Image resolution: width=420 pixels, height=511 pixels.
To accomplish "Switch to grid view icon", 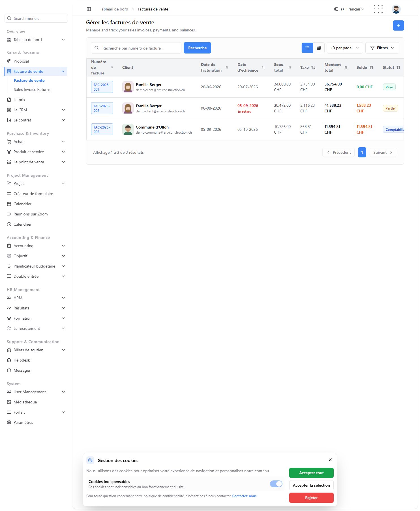I will [319, 48].
